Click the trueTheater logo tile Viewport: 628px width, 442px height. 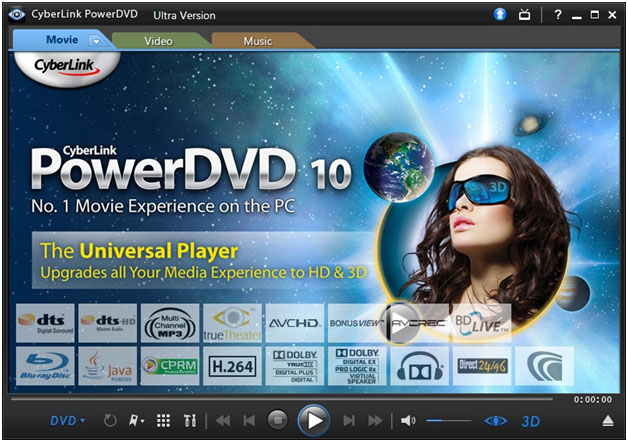coord(232,323)
